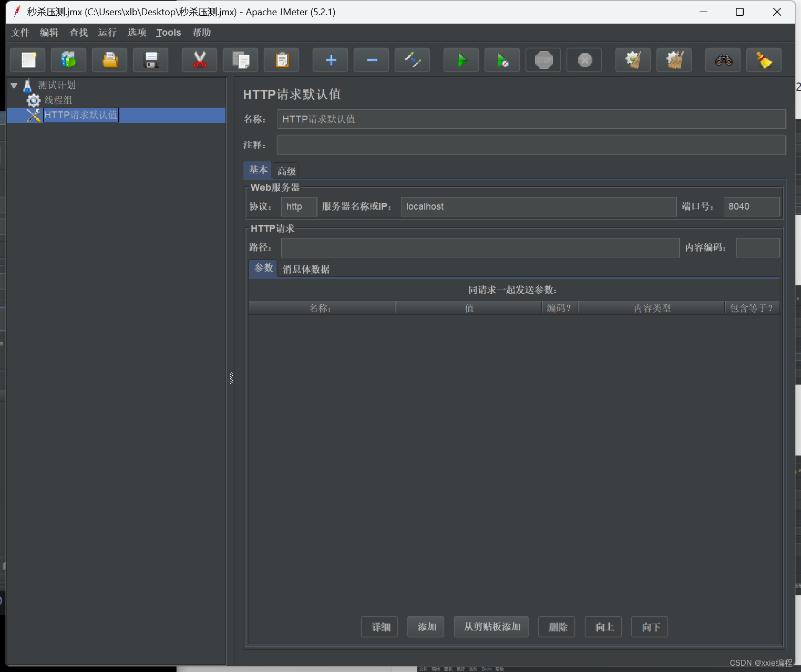Start the test with green play icon
801x672 pixels.
click(x=461, y=60)
